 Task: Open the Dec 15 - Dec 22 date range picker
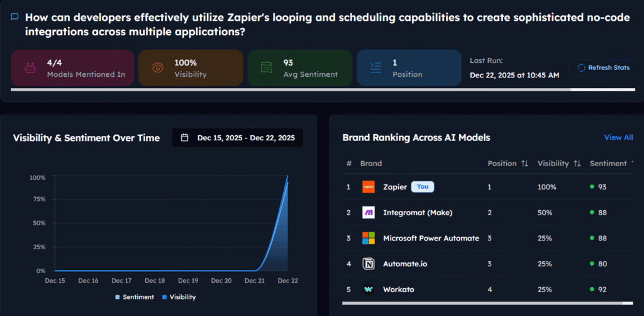coord(237,138)
